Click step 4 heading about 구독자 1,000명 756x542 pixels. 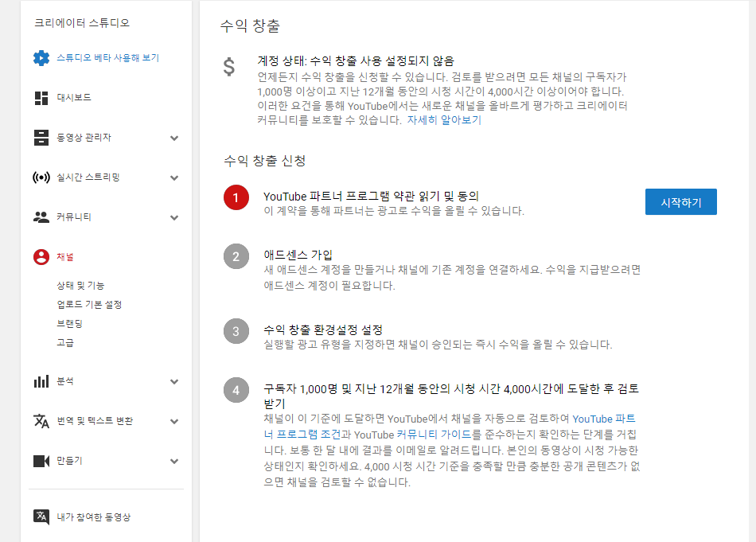pyautogui.click(x=450, y=396)
